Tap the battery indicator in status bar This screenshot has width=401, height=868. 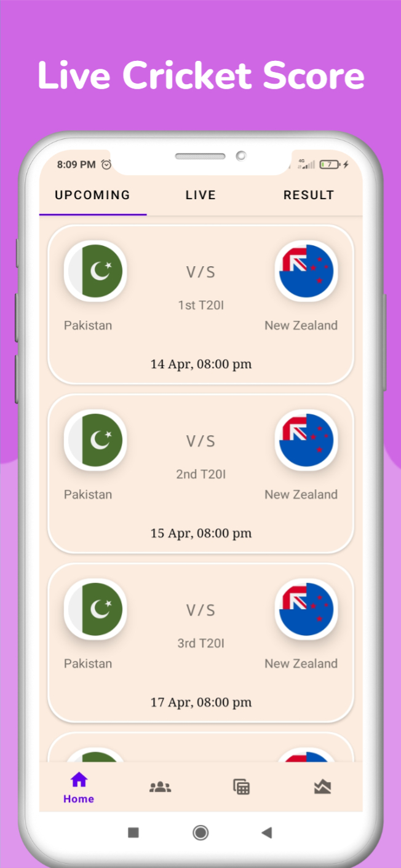[330, 164]
